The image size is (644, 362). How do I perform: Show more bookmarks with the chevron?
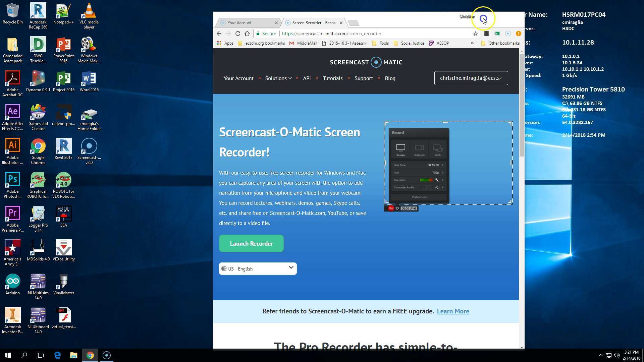(472, 43)
